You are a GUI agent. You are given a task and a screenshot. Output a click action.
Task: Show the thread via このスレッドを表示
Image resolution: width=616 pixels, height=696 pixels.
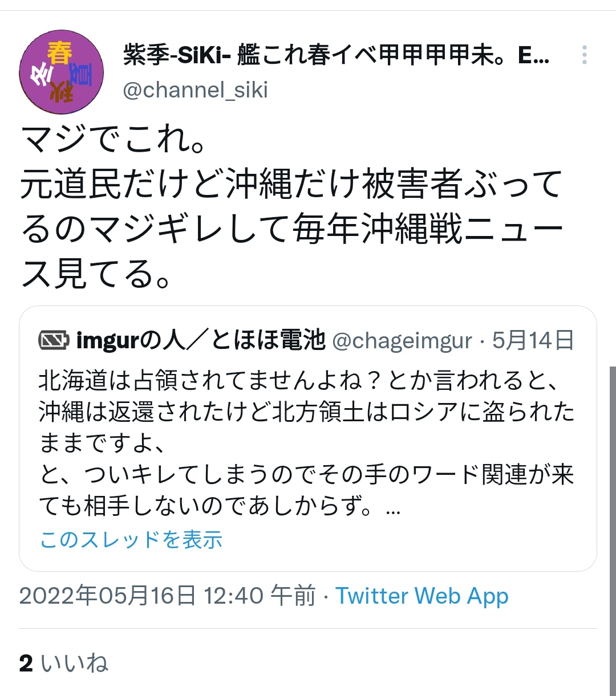pos(131,539)
